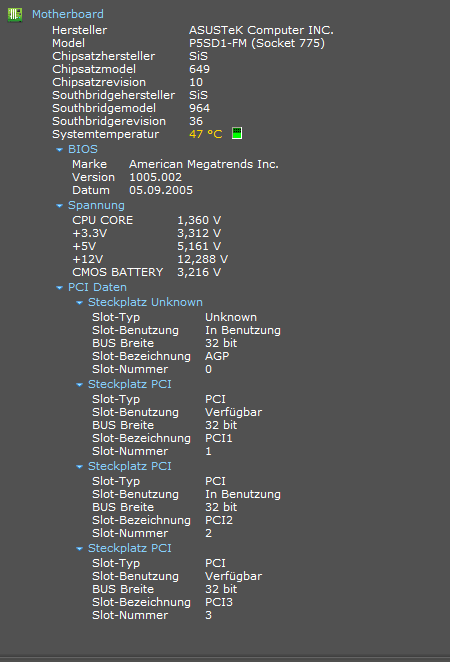Click the ASUSTeK Computer INC. Hersteller value
450x662 pixels.
tap(261, 30)
